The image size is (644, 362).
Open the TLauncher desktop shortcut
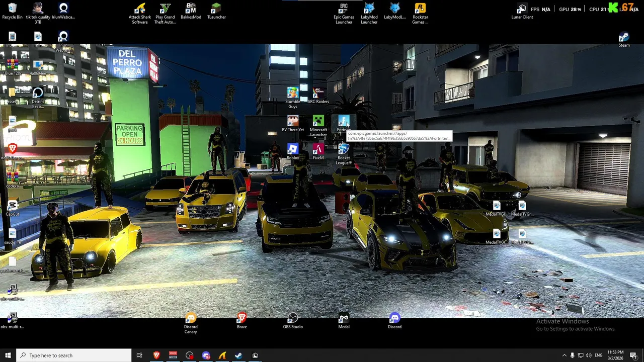point(216,11)
